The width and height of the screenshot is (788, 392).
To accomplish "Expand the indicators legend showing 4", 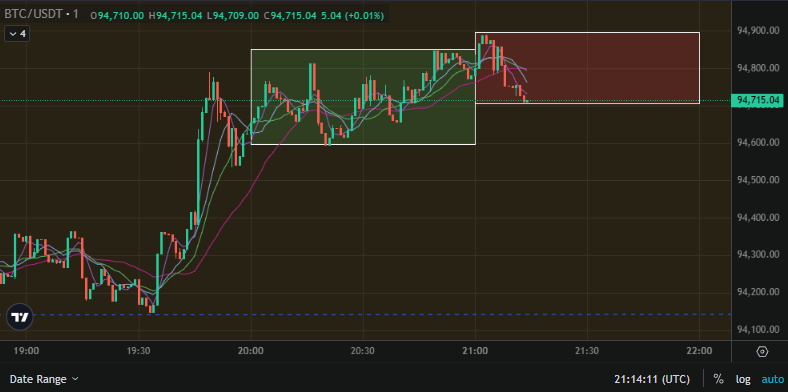I will 17,34.
